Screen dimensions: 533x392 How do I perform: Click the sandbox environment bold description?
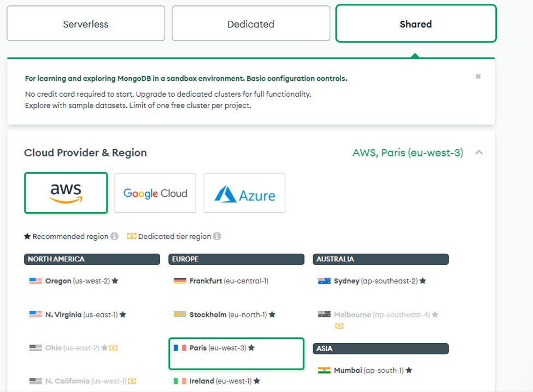186,79
